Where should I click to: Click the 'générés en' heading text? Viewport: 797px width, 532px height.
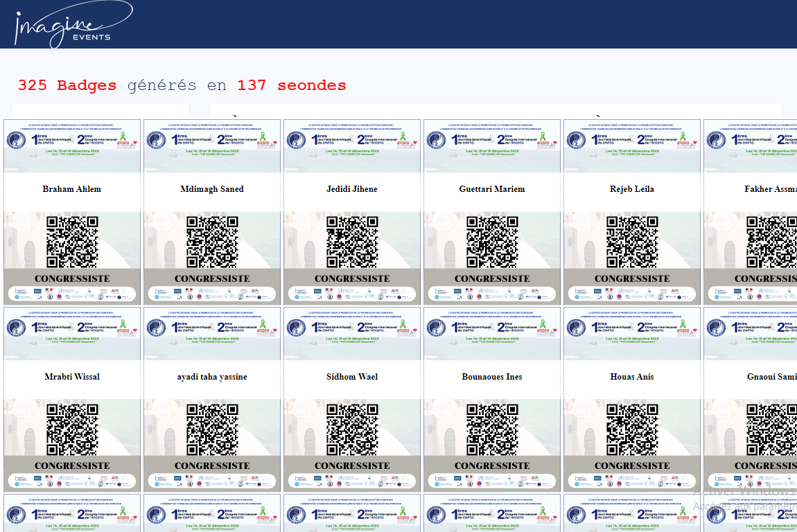click(177, 85)
